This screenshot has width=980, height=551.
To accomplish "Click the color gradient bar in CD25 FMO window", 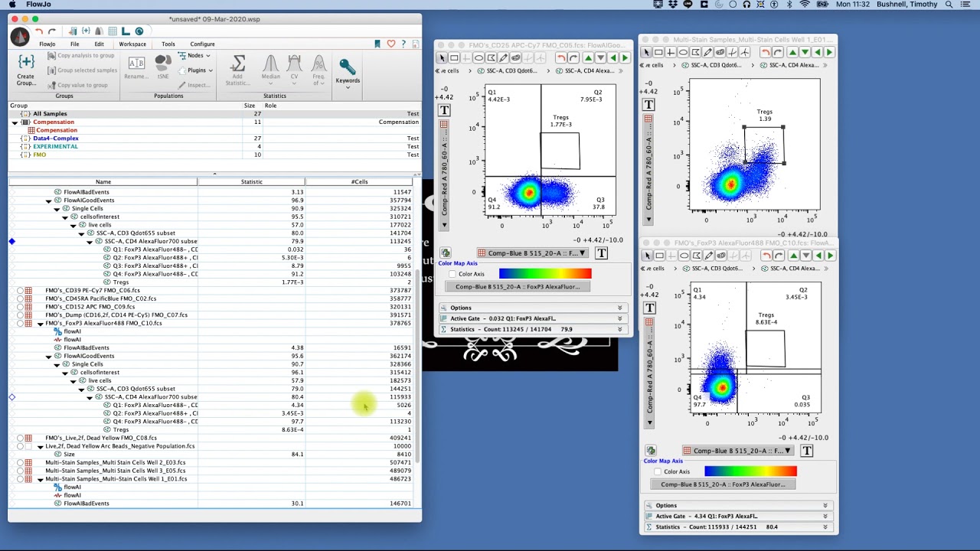I will pyautogui.click(x=545, y=274).
